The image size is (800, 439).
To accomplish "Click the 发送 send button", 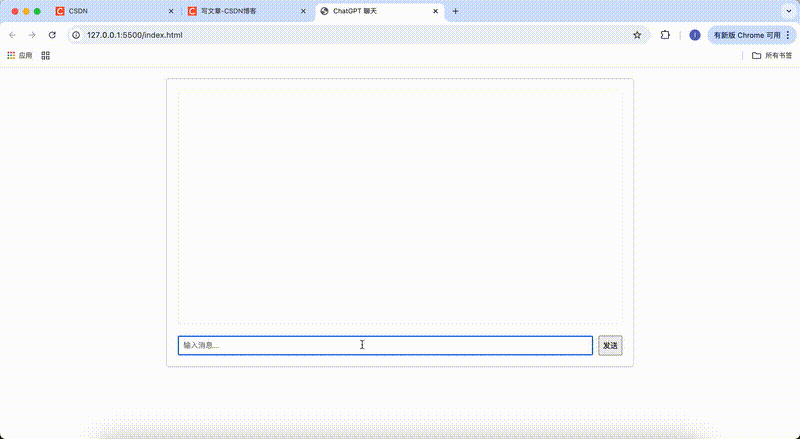I will point(610,346).
